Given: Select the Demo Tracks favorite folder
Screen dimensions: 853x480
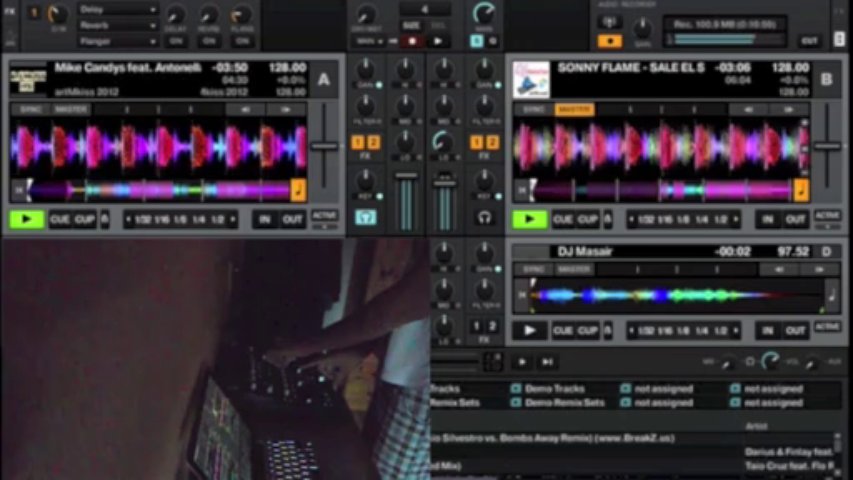Looking at the screenshot, I should [x=555, y=388].
